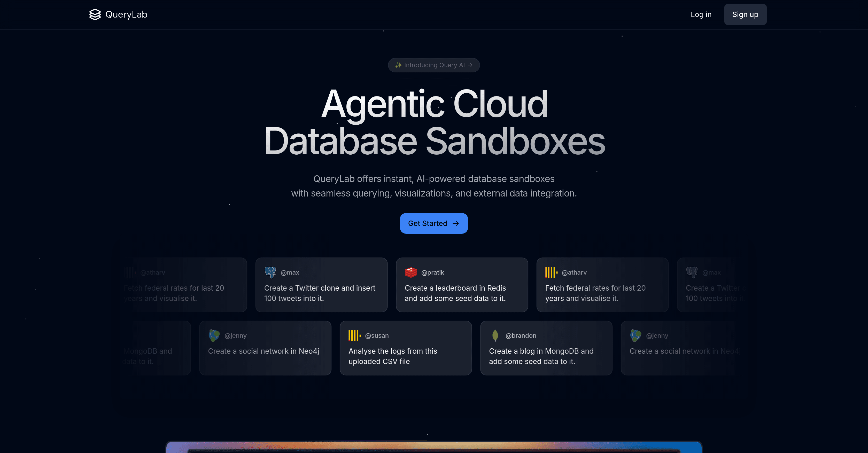
Task: Click the QueryLab logo icon in the navbar
Action: click(x=95, y=14)
